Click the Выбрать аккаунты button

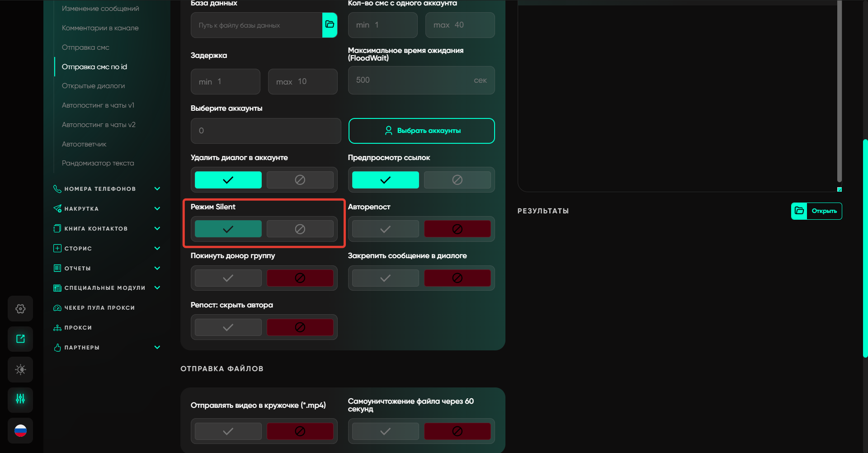pos(421,131)
